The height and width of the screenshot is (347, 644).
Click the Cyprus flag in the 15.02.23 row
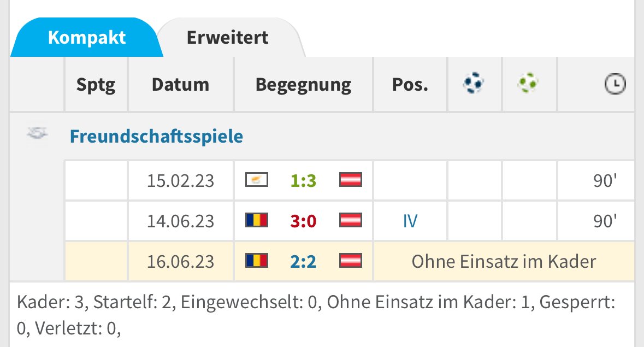[256, 180]
